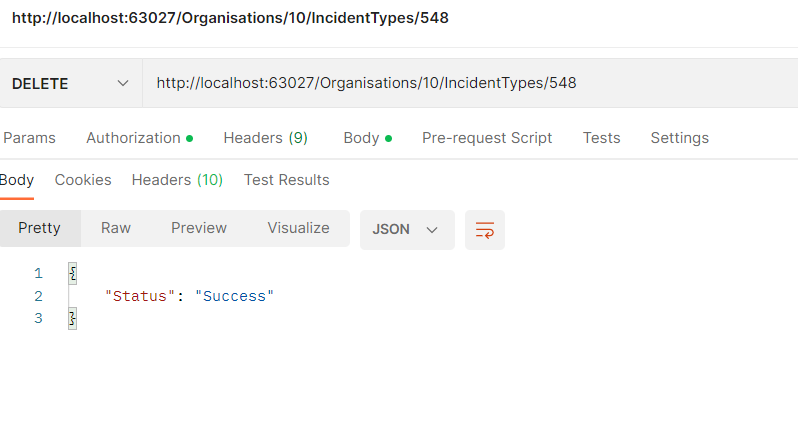Open the Params tab
This screenshot has height=433, width=798.
tap(30, 138)
